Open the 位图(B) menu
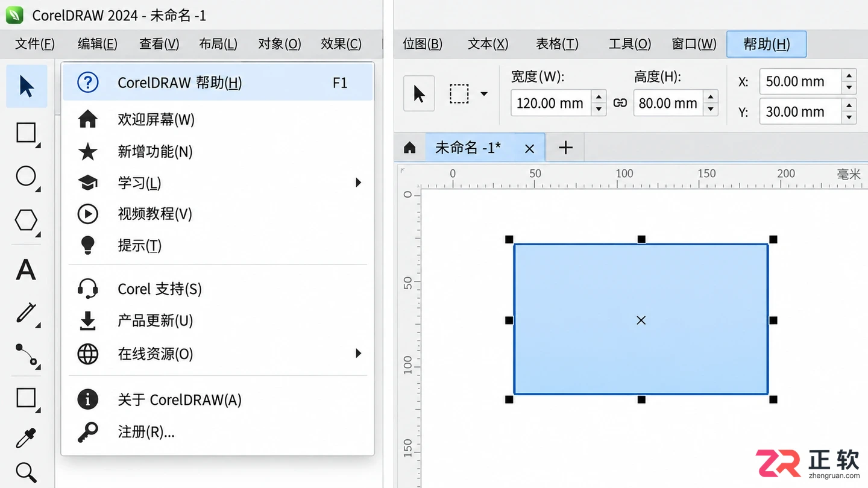Screen dimensions: 868x488 click(423, 44)
